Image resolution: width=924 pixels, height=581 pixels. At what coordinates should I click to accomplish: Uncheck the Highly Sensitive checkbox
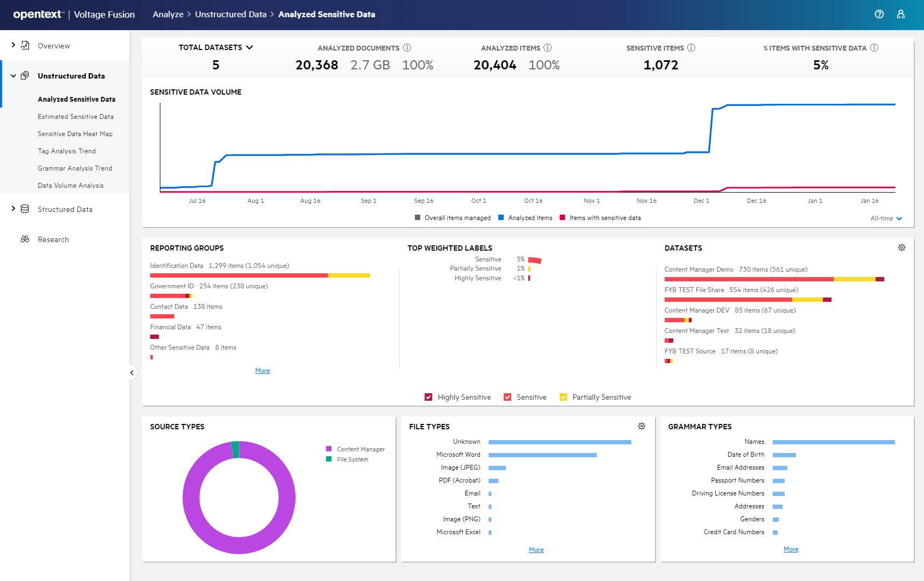click(428, 396)
